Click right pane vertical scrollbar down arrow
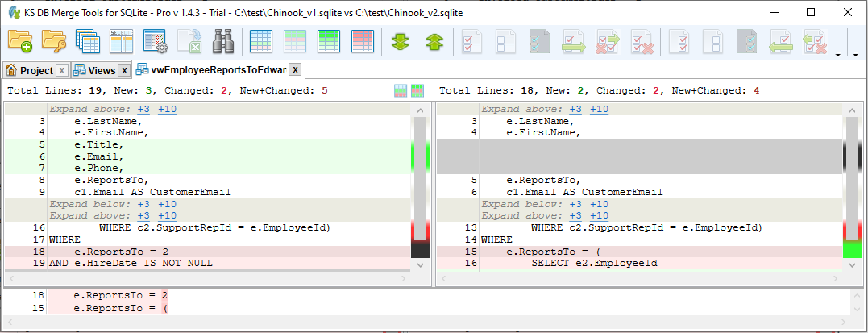This screenshot has width=868, height=333. click(852, 265)
